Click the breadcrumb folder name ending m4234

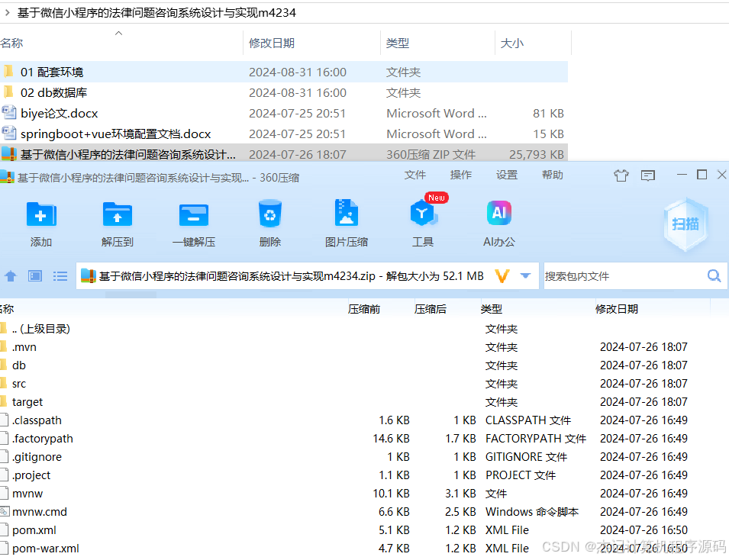click(156, 12)
